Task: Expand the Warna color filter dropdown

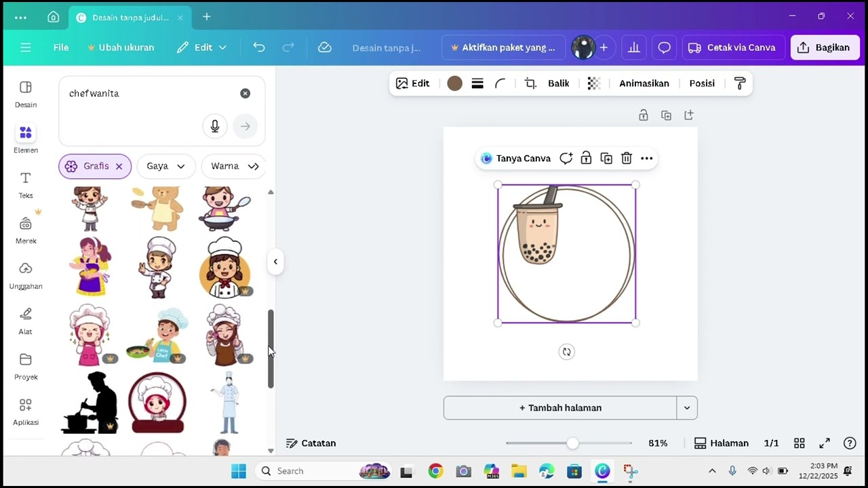Action: 235,166
